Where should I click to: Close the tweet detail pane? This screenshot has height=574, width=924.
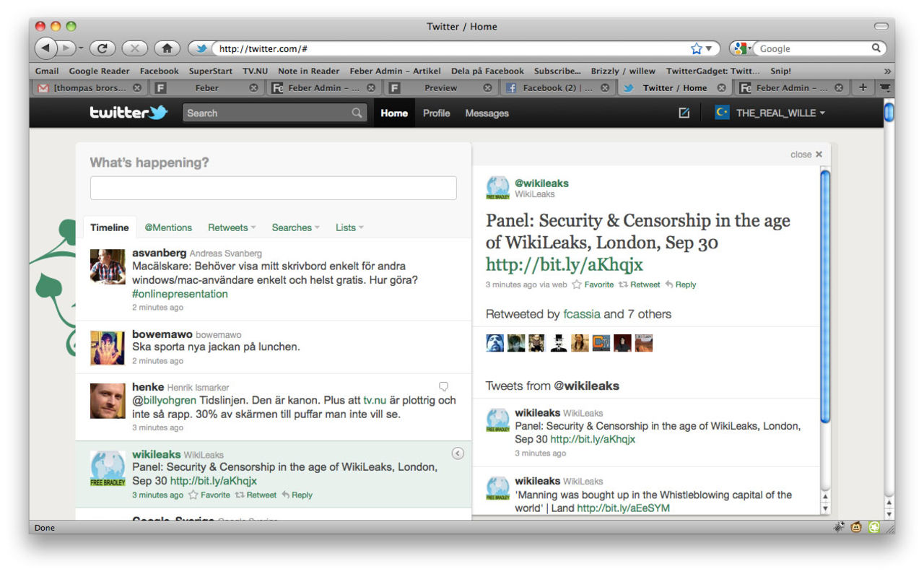806,155
